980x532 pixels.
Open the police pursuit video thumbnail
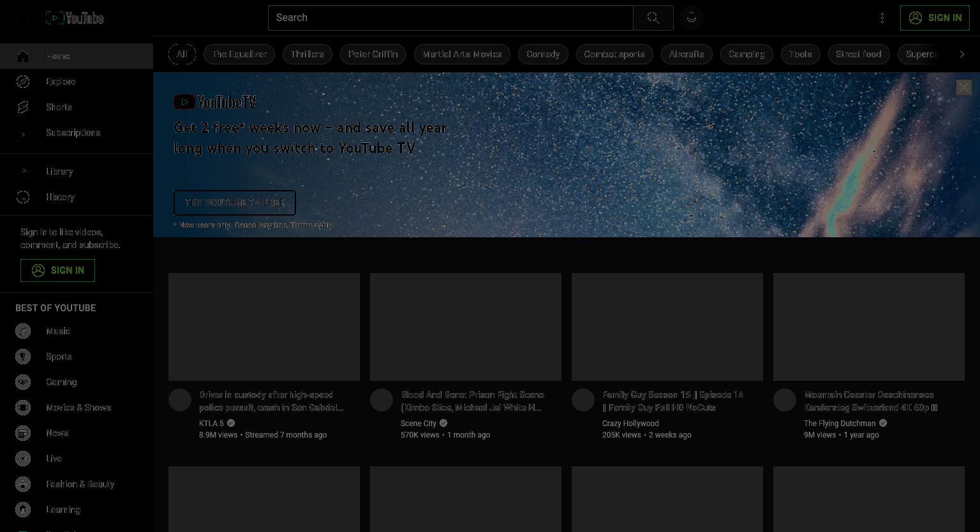[264, 327]
